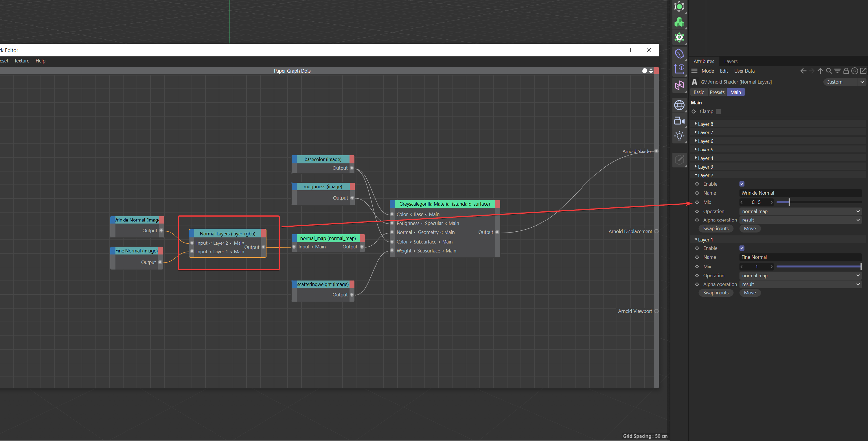Screen dimensions: 868x441
Task: Open the Texture menu
Action: point(22,61)
